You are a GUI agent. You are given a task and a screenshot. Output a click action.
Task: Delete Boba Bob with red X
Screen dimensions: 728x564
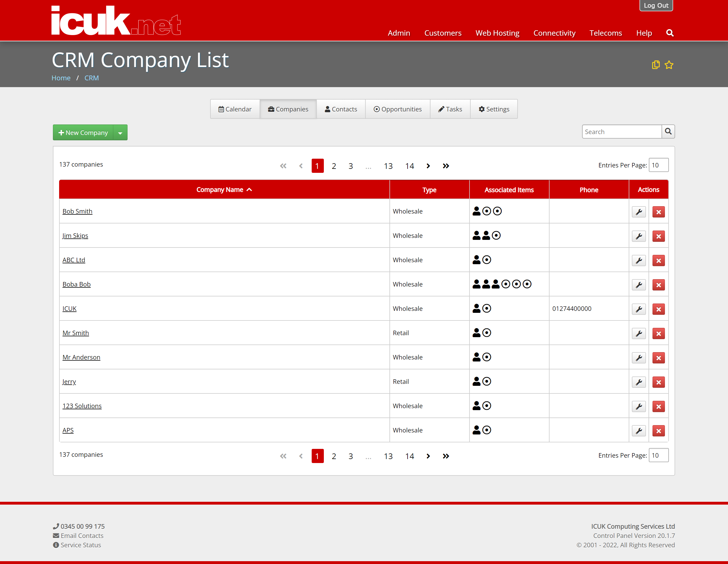pos(658,285)
